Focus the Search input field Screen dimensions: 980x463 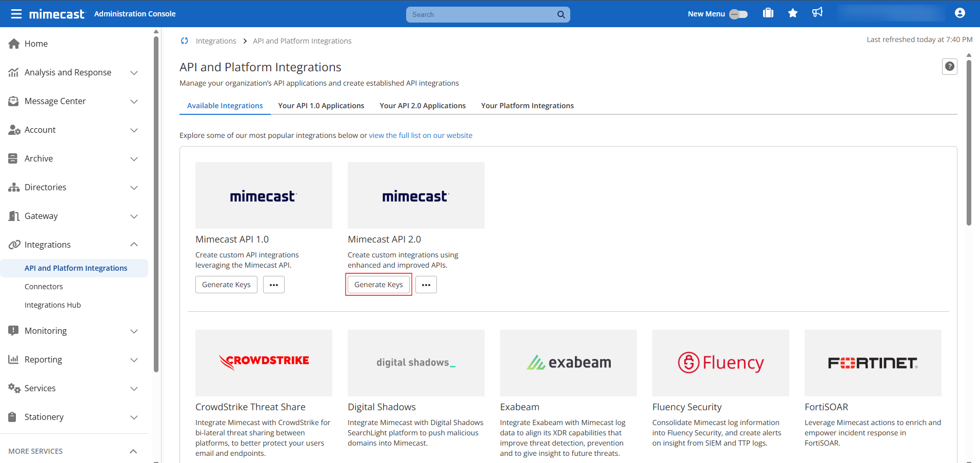tap(482, 14)
